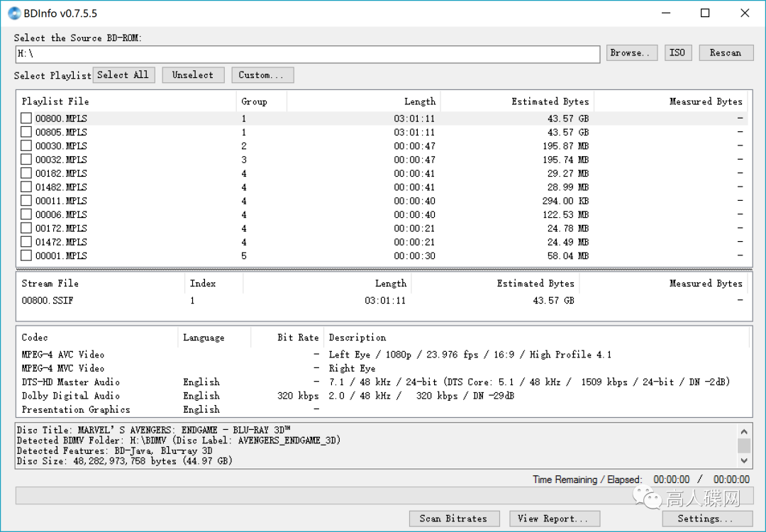Enable the 00030.MPLS playlist checkbox

click(26, 145)
